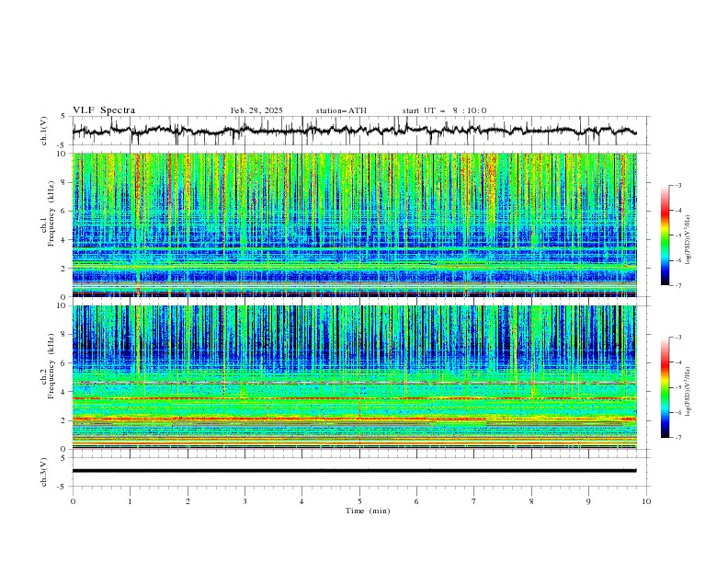Click the "0" kHz tick on ch.2 frequency axis
Image resolution: width=728 pixels, height=563 pixels.
(65, 449)
